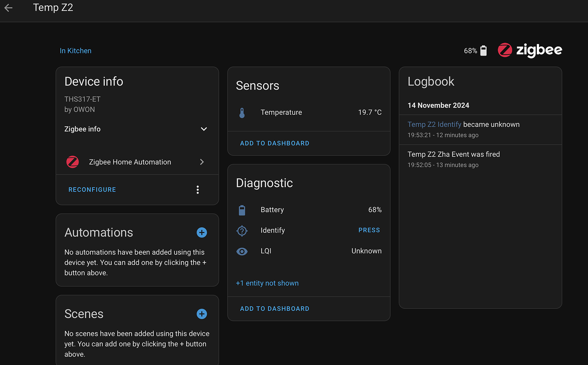
Task: Click the Identify question-mark icon
Action: (x=242, y=230)
